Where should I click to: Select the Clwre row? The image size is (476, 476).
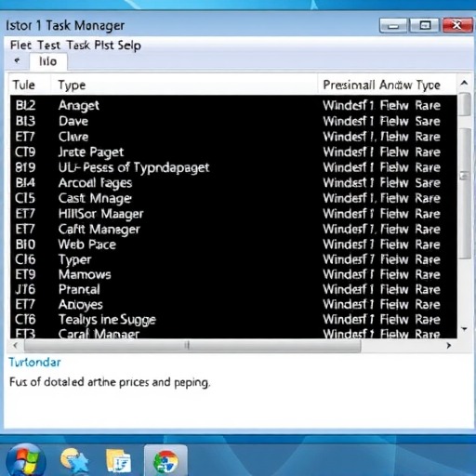[233, 137]
